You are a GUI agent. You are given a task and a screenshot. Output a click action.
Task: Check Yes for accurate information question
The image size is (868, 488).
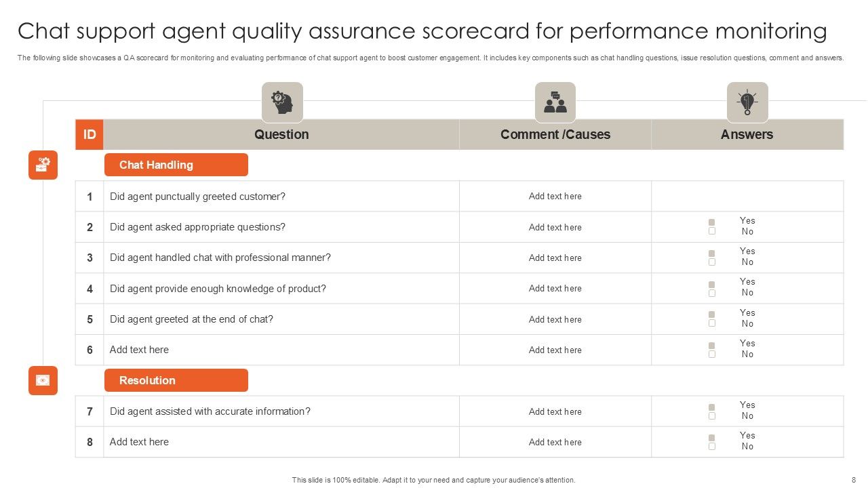point(712,407)
